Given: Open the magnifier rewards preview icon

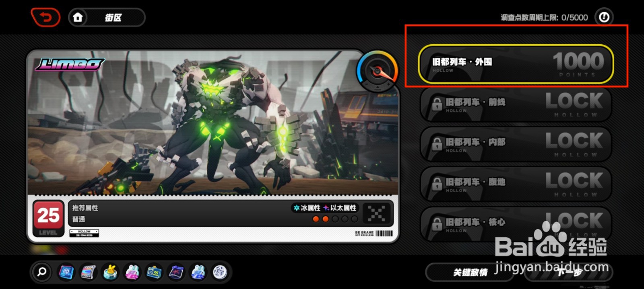Looking at the screenshot, I should pos(42,272).
